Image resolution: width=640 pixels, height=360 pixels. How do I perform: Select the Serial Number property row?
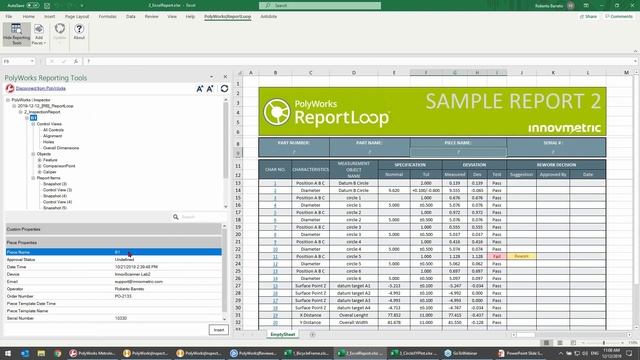click(113, 318)
